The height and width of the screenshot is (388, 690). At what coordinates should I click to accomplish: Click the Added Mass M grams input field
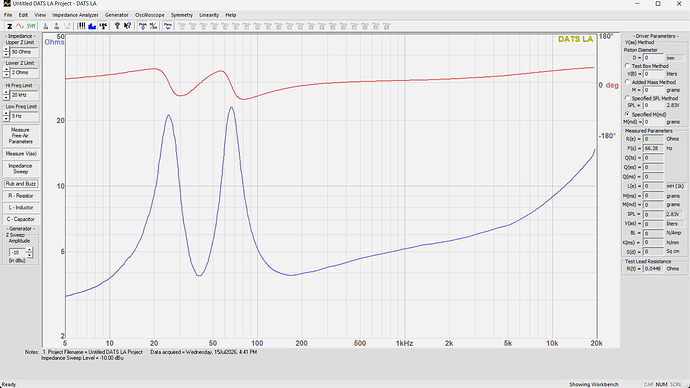tap(653, 90)
